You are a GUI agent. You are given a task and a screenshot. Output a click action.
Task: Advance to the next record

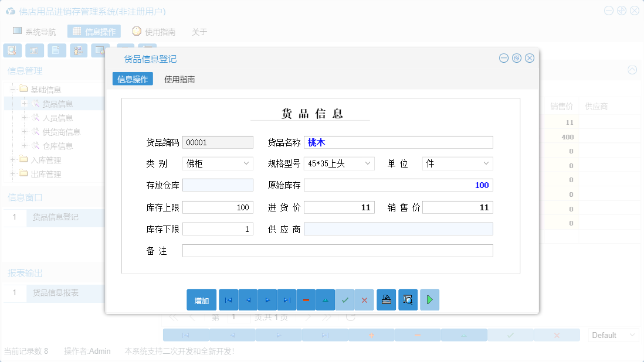pyautogui.click(x=267, y=299)
